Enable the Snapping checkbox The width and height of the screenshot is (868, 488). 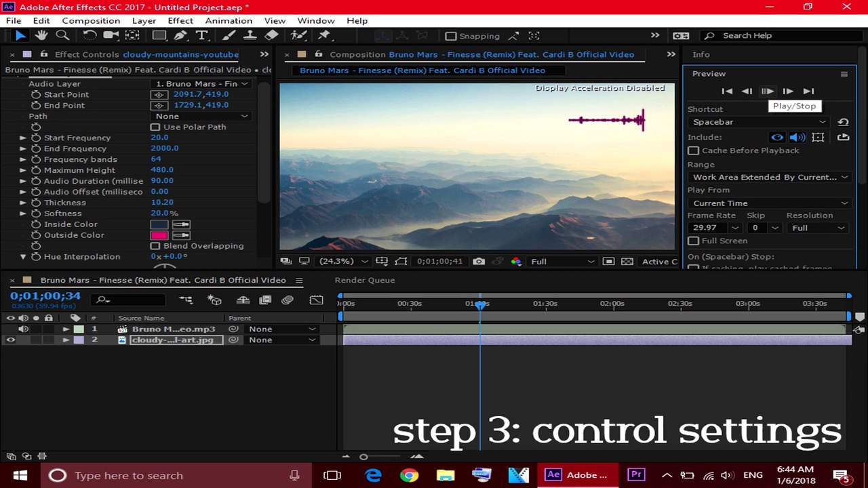click(451, 36)
